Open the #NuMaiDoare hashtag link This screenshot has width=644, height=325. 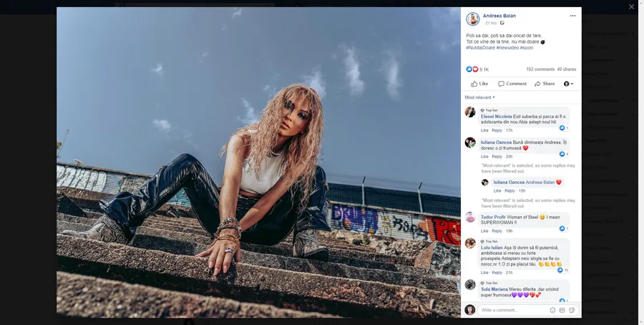(x=479, y=47)
